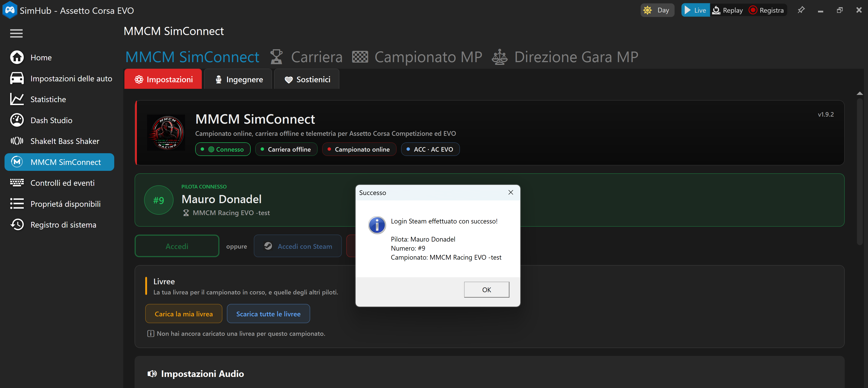This screenshot has width=868, height=388.
Task: Click the Direzione Gara scales icon
Action: (x=500, y=56)
